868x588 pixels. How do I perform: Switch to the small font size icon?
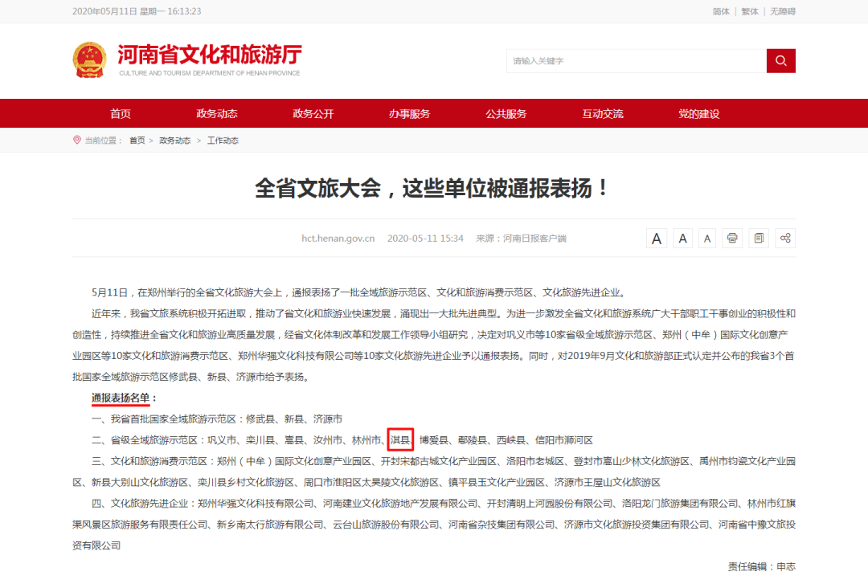tap(707, 239)
